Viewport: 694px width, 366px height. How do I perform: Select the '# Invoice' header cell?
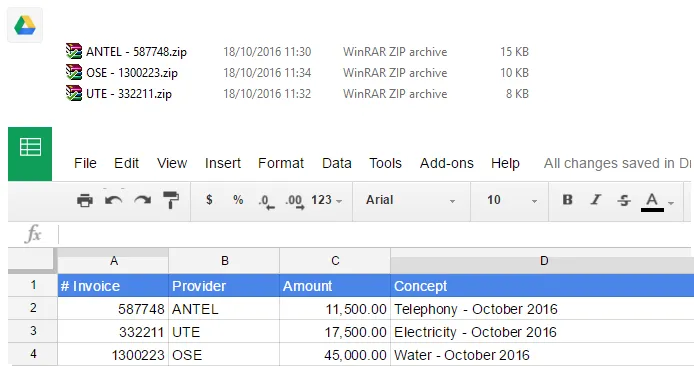[113, 285]
